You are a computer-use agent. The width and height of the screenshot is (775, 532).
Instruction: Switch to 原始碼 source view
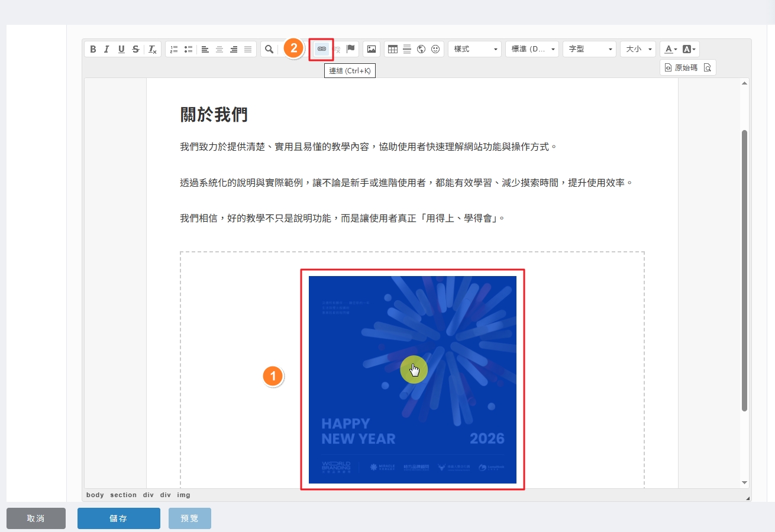point(681,67)
